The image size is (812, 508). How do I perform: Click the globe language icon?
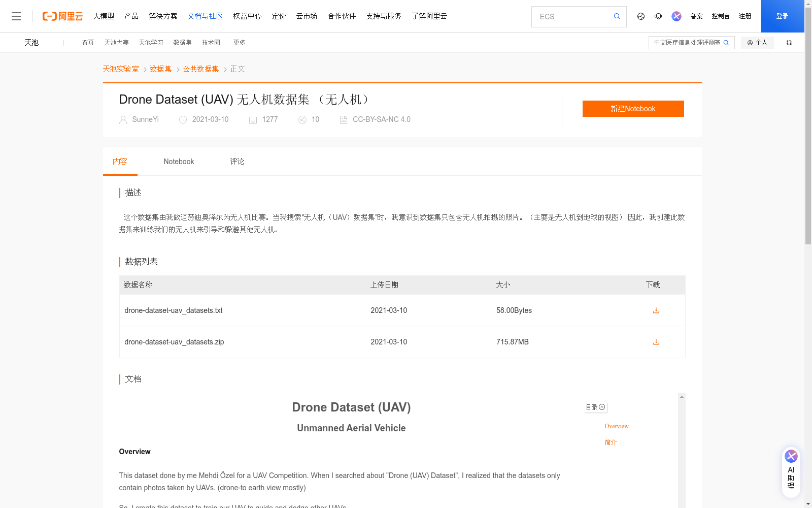coord(641,16)
